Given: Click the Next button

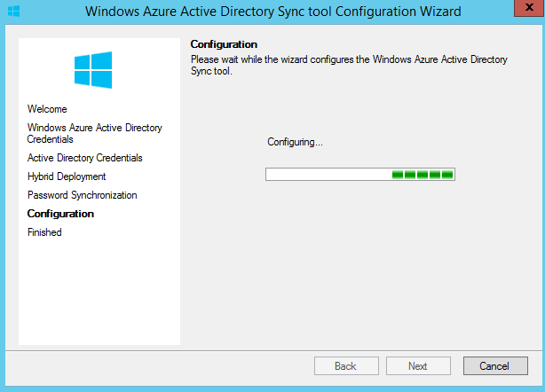Looking at the screenshot, I should pyautogui.click(x=418, y=366).
